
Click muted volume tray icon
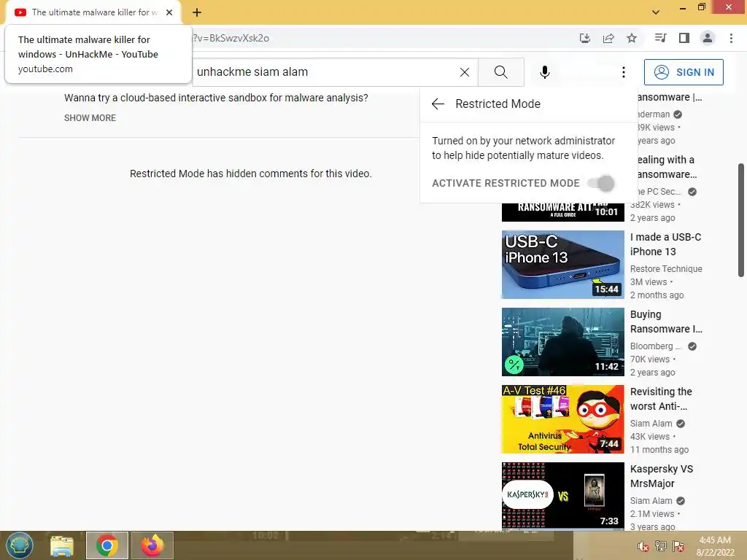[x=643, y=546]
